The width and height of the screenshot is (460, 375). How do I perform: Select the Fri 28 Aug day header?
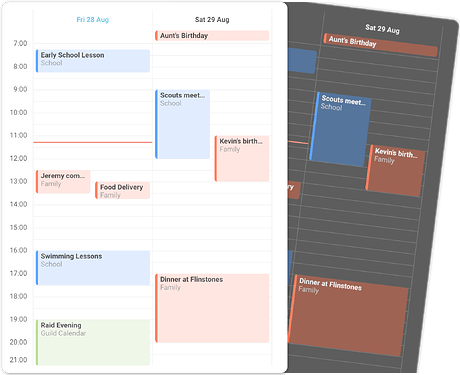pyautogui.click(x=93, y=20)
